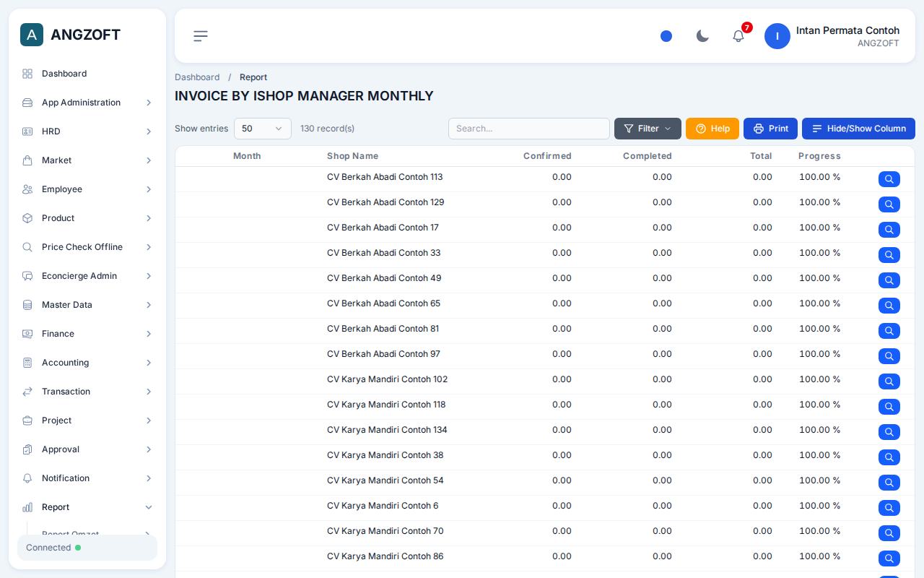Click the Print button
The image size is (924, 578).
click(x=770, y=129)
